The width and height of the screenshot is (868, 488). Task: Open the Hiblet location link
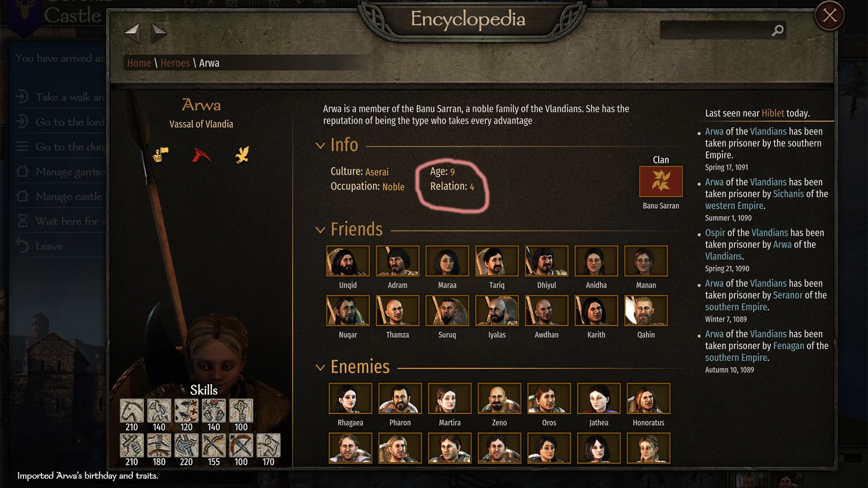773,113
